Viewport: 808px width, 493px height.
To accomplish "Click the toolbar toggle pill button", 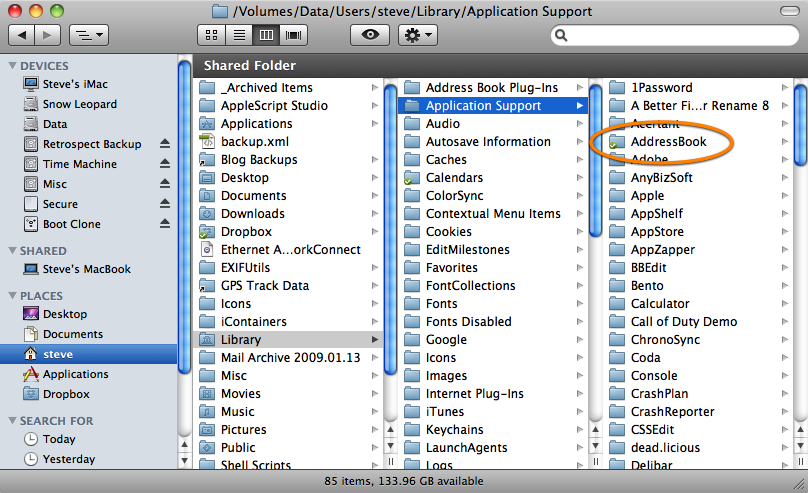I will (789, 11).
